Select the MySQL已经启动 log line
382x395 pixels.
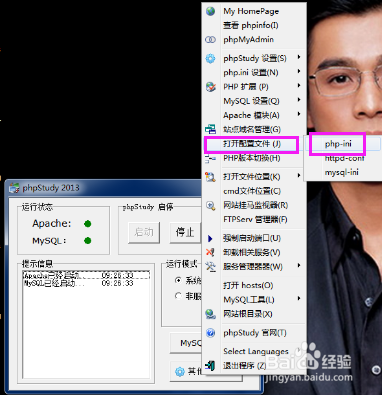point(86,283)
